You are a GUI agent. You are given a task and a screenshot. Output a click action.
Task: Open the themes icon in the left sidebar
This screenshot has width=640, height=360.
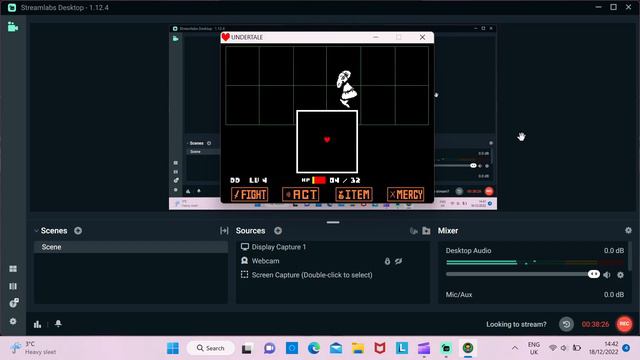point(13,303)
